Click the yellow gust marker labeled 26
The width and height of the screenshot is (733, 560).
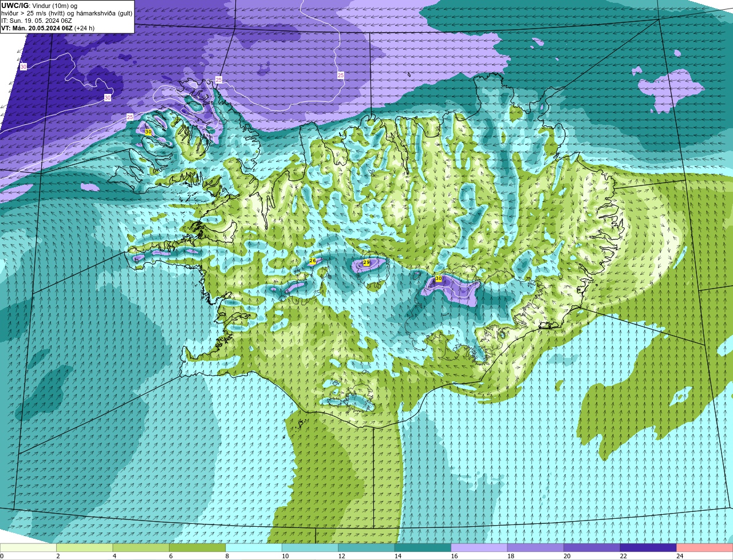313,261
